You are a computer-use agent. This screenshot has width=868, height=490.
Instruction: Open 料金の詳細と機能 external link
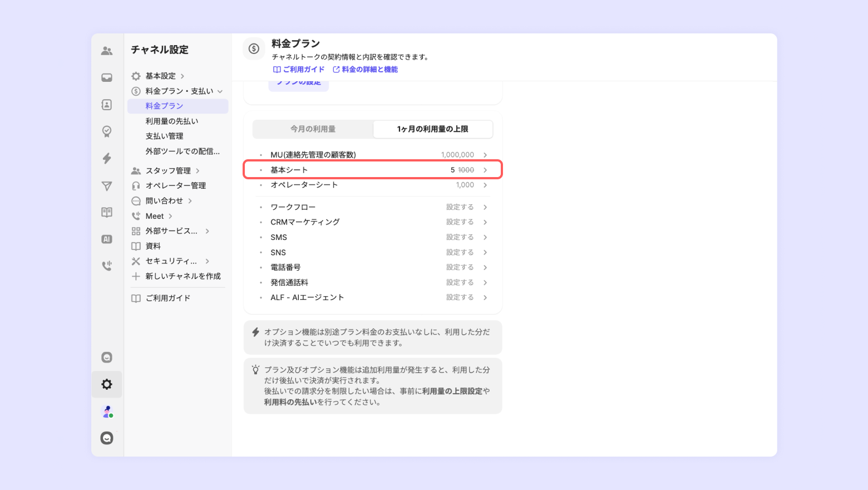coord(366,70)
